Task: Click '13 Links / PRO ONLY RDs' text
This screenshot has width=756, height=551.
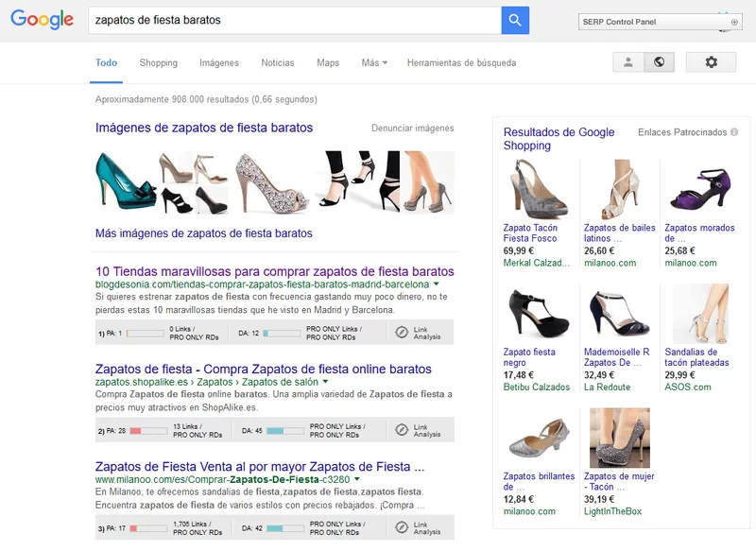Action: [x=198, y=430]
